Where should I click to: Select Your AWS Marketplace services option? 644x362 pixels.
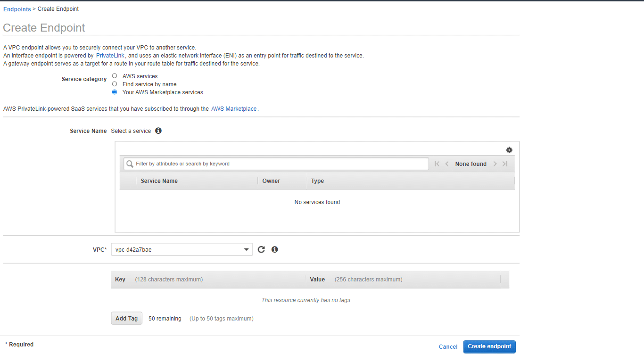pos(115,92)
